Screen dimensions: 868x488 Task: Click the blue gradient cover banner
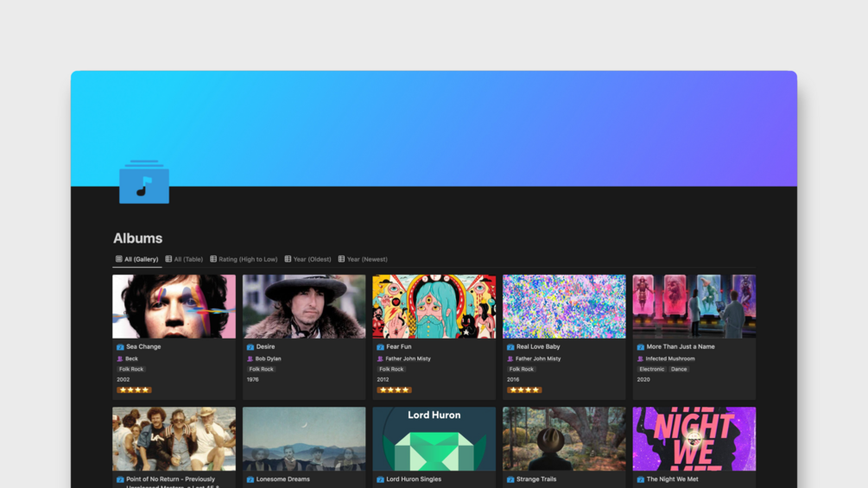(x=434, y=129)
